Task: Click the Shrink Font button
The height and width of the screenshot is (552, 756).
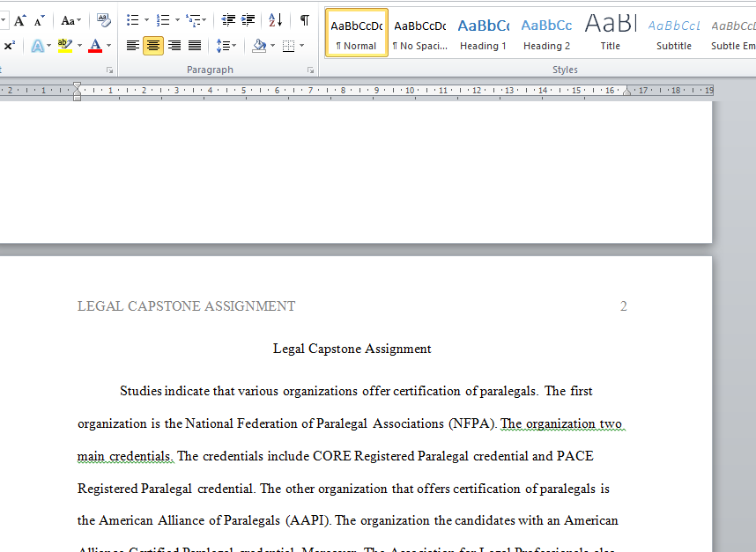Action: 39,21
